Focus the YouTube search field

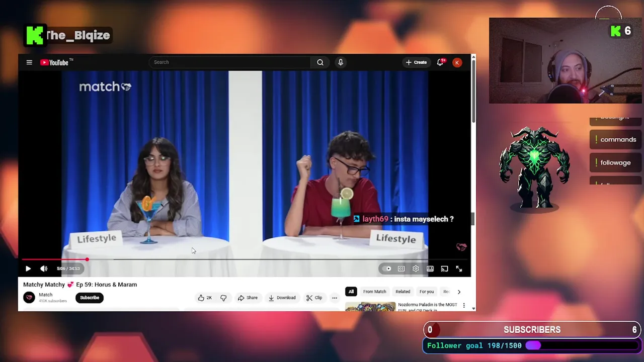point(229,62)
